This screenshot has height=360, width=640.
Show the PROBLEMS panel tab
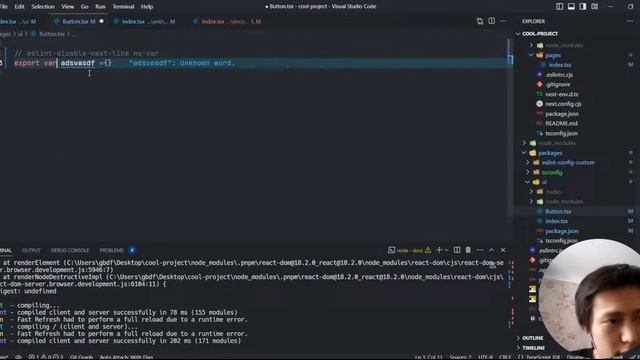[111, 250]
